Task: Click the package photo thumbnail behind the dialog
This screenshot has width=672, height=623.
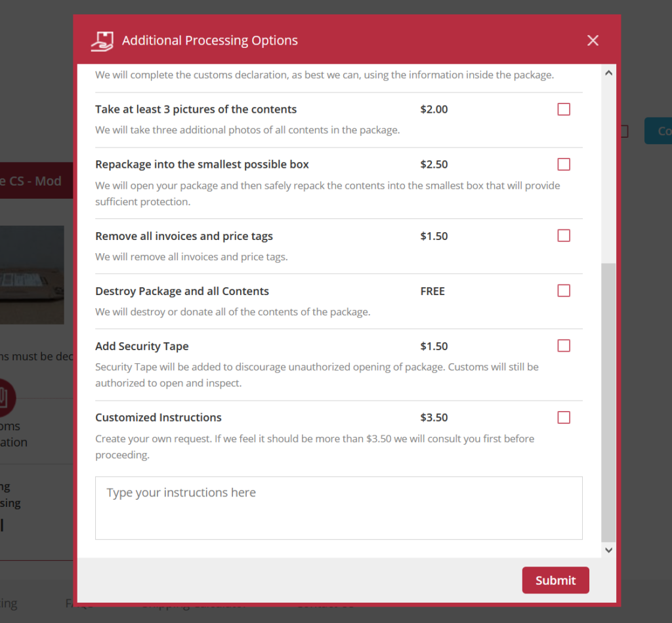Action: (33, 275)
